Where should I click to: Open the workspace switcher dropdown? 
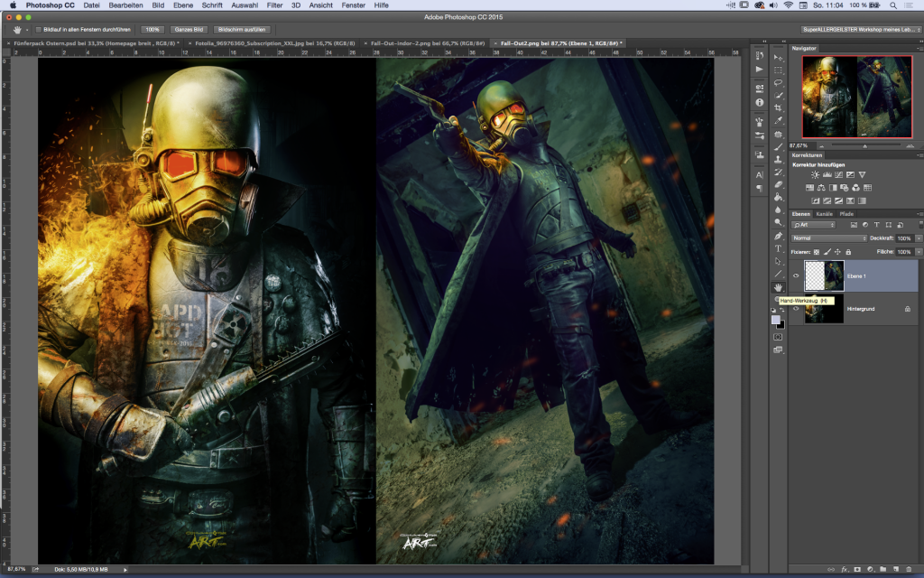pos(860,30)
